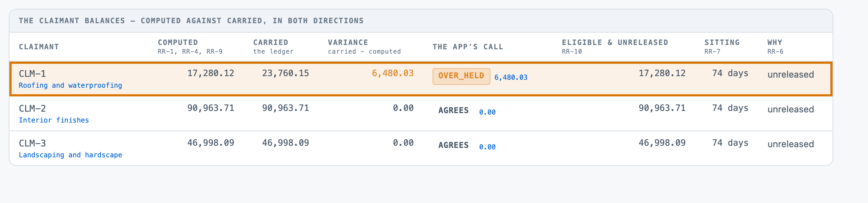
Task: Click the OVER_HELD badge for CLM-1
Action: 461,76
